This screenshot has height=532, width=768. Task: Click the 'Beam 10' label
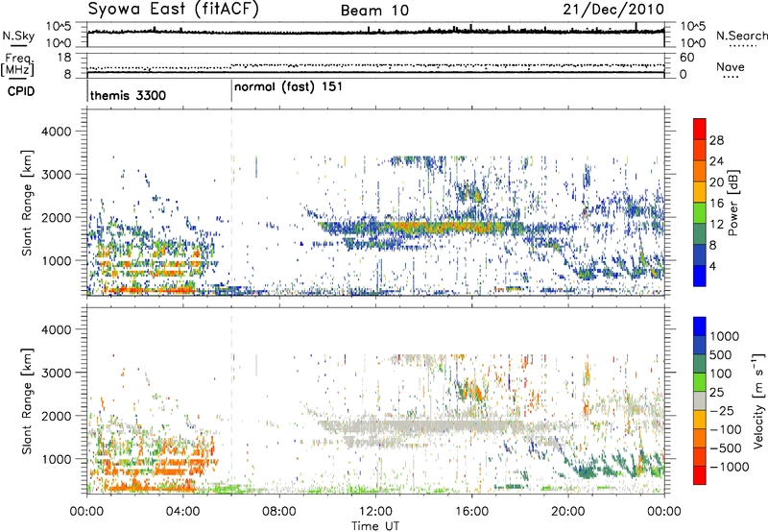374,11
